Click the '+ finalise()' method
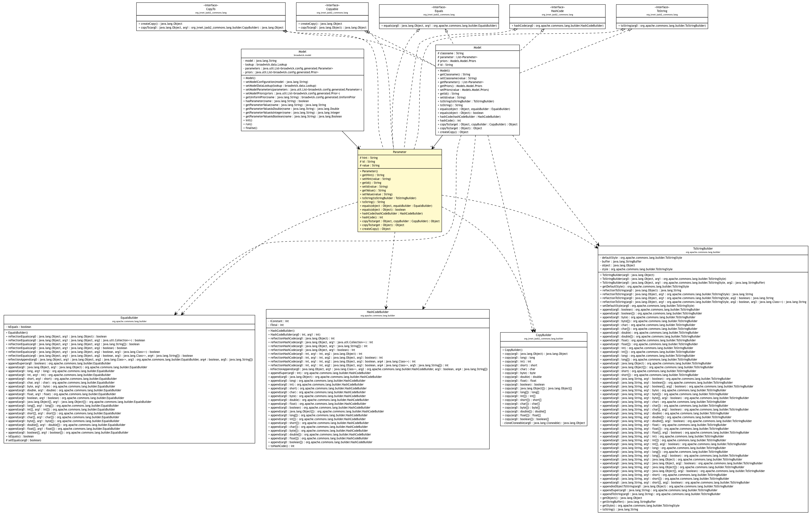Image resolution: width=812 pixels, height=515 pixels. click(x=250, y=128)
